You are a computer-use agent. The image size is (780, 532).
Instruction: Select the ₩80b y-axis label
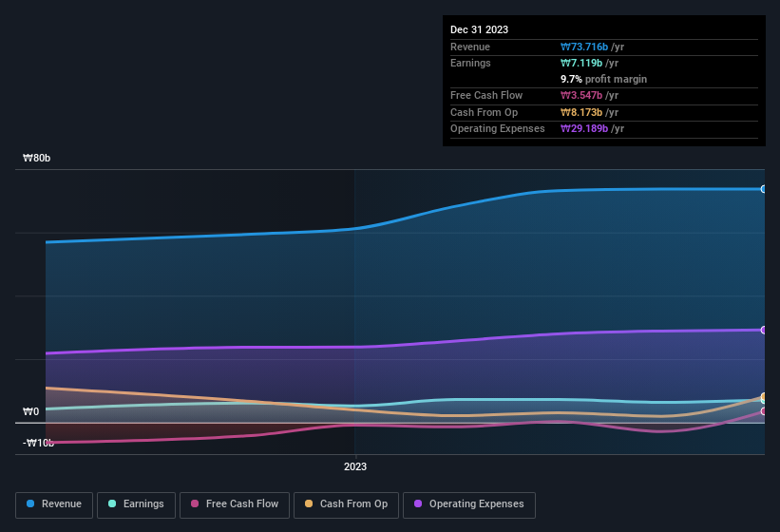coord(36,158)
